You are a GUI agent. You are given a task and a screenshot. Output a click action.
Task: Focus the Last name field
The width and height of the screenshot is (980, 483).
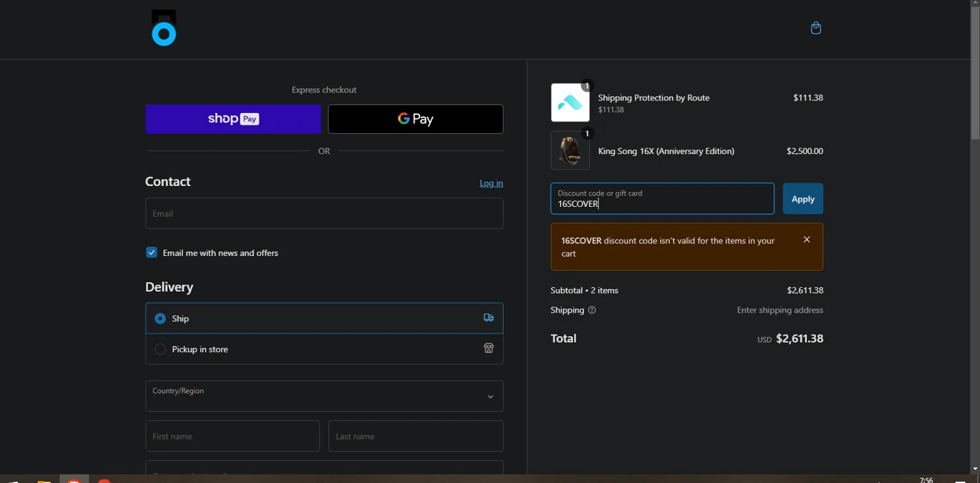pos(416,436)
